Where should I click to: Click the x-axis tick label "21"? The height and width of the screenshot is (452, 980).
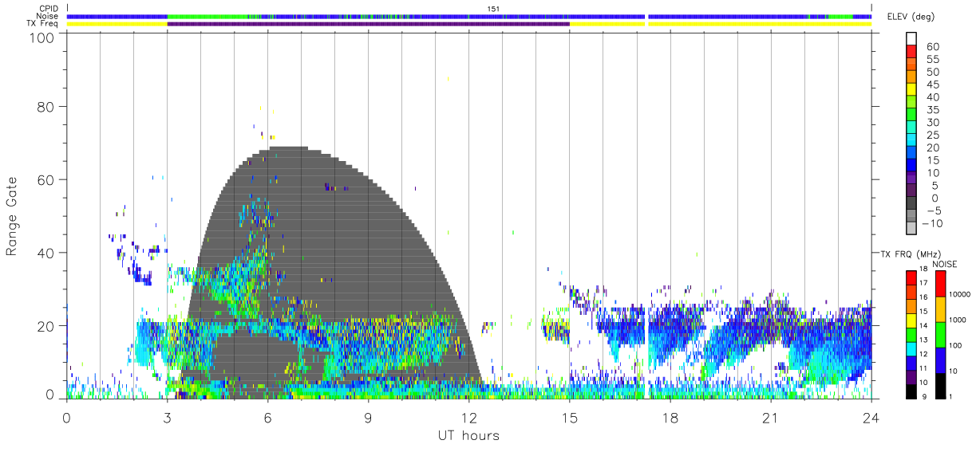click(x=770, y=417)
